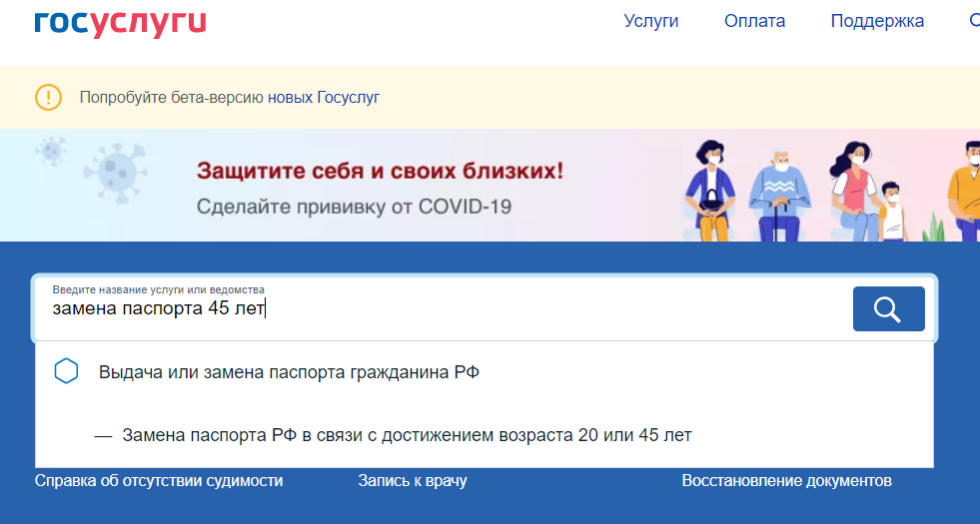980x524 pixels.
Task: Open the Поддержка menu item
Action: pos(877,21)
